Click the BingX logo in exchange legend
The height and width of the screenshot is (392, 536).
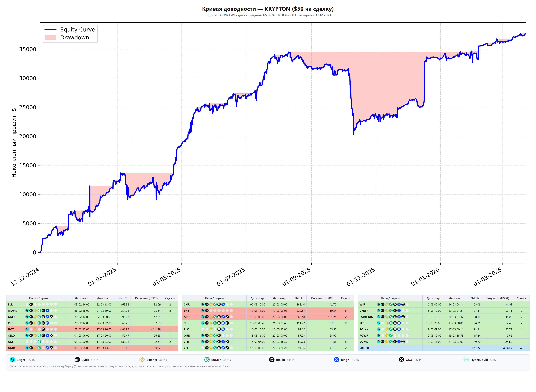point(337,360)
